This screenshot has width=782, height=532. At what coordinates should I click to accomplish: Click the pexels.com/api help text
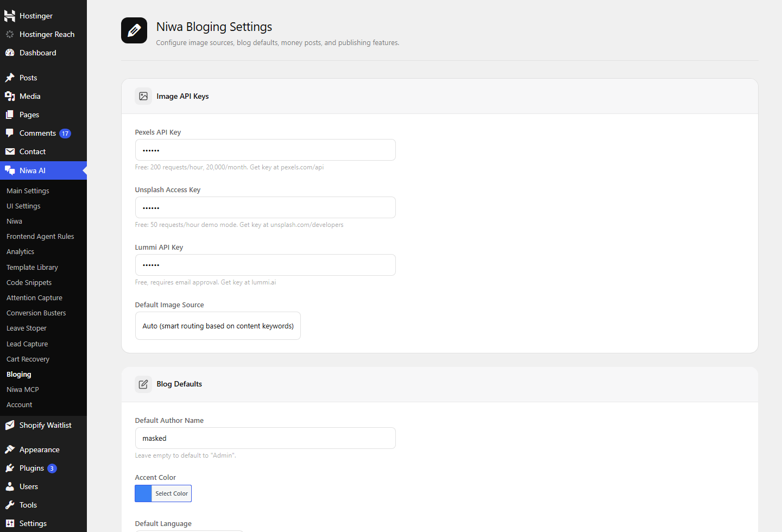[229, 167]
